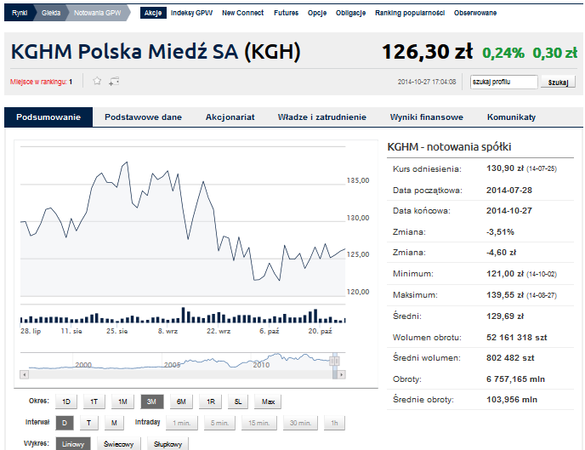The width and height of the screenshot is (585, 450).
Task: Go to Futures section
Action: [286, 13]
